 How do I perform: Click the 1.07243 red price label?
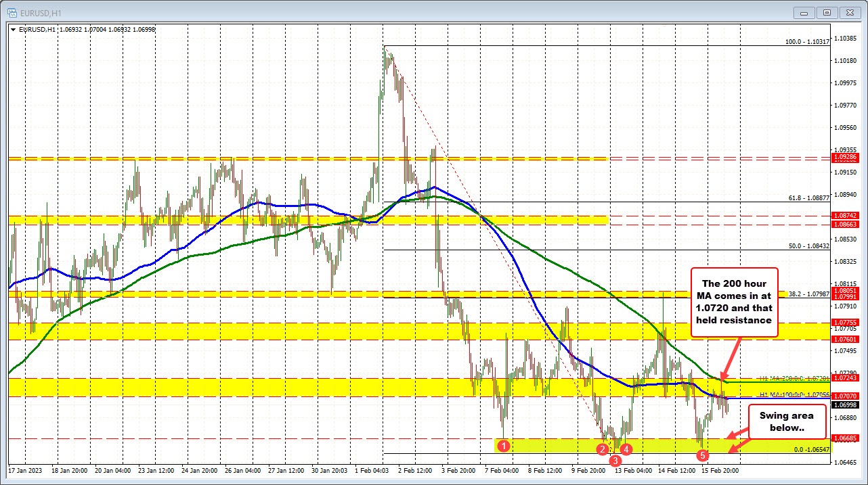click(845, 378)
